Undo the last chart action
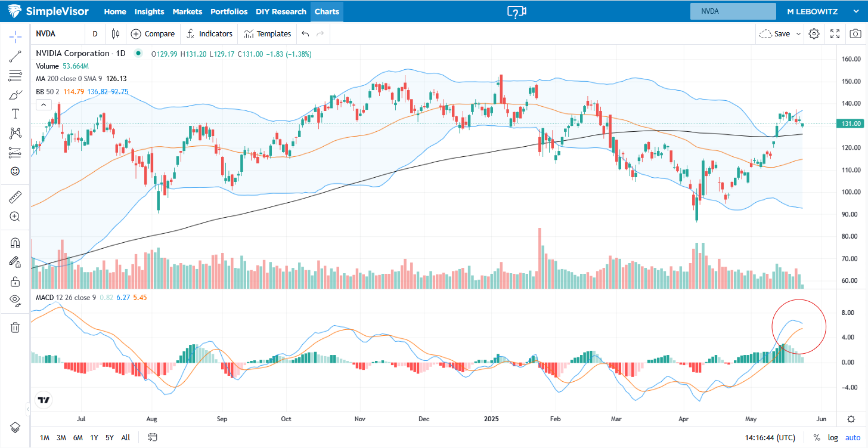 pos(305,34)
